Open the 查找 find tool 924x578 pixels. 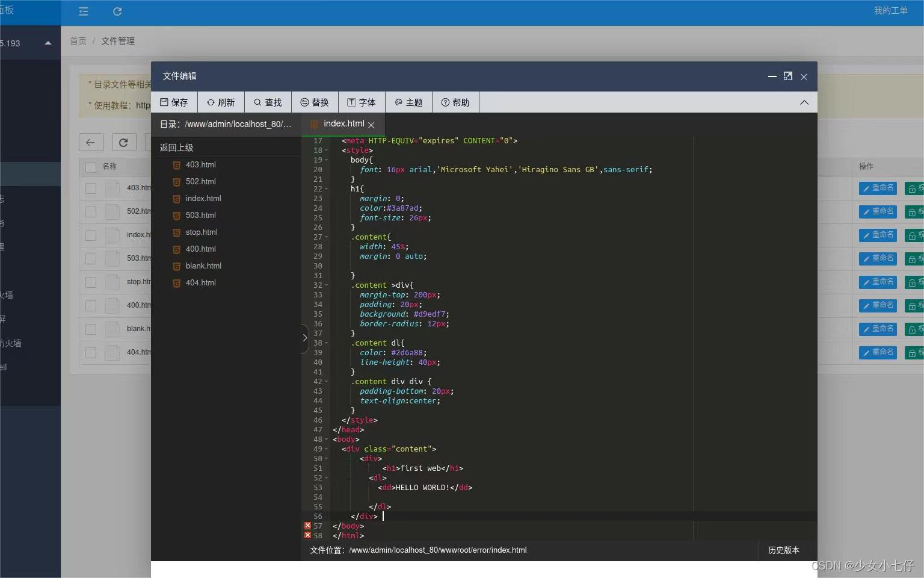268,102
